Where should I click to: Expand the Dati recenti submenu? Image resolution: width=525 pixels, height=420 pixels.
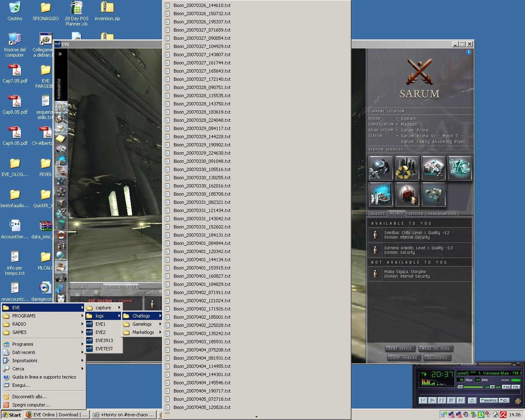click(43, 352)
